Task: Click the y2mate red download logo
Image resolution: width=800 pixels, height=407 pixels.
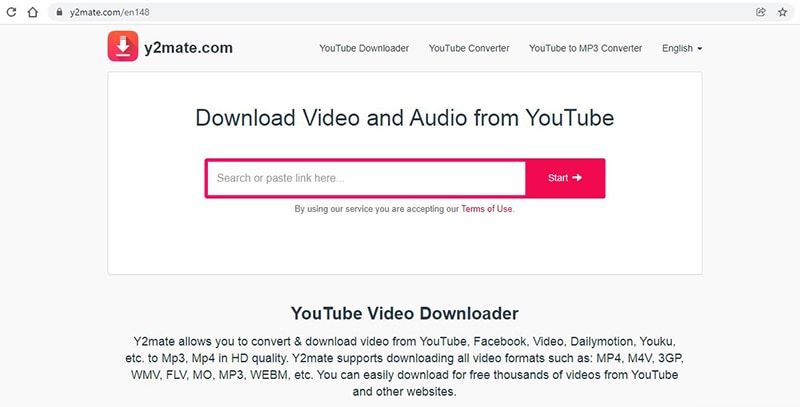Action: coord(123,46)
